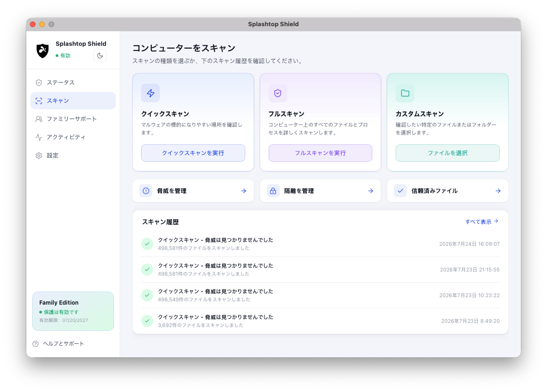Open 隔離を管理

320,191
